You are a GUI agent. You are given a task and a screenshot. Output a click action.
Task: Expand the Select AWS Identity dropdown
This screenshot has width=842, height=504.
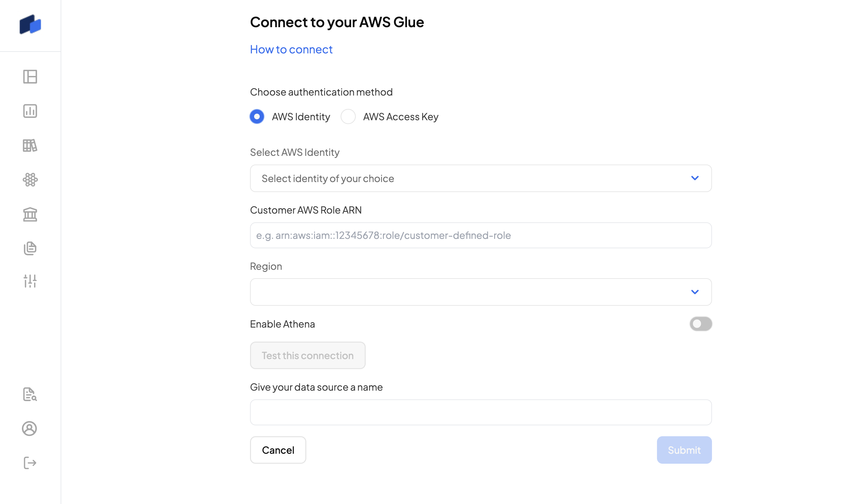[481, 178]
